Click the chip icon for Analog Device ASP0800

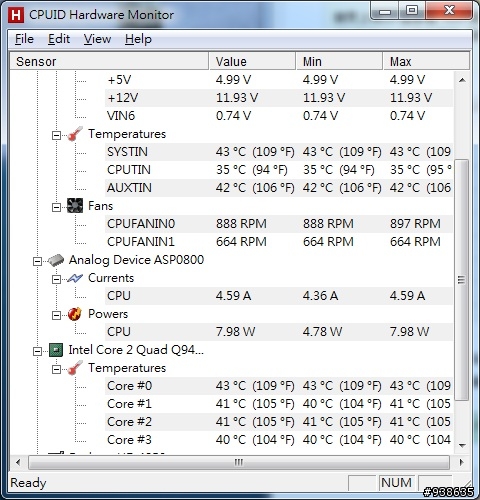[56, 260]
